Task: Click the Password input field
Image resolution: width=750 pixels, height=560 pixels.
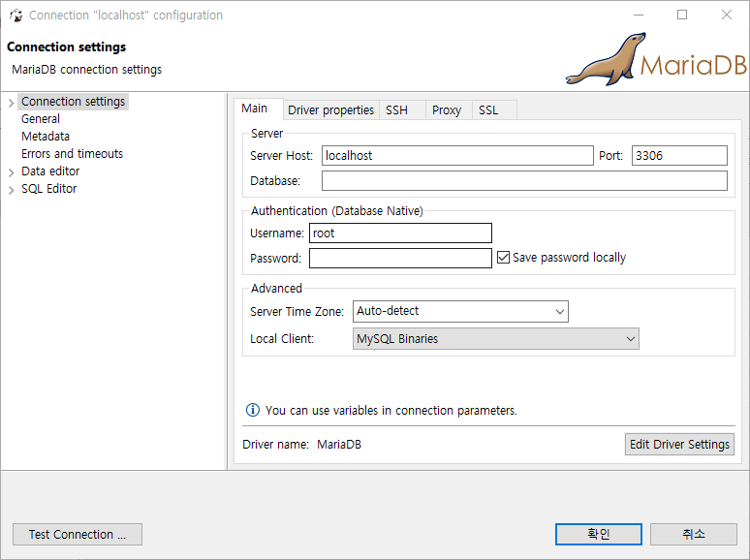Action: pyautogui.click(x=400, y=259)
